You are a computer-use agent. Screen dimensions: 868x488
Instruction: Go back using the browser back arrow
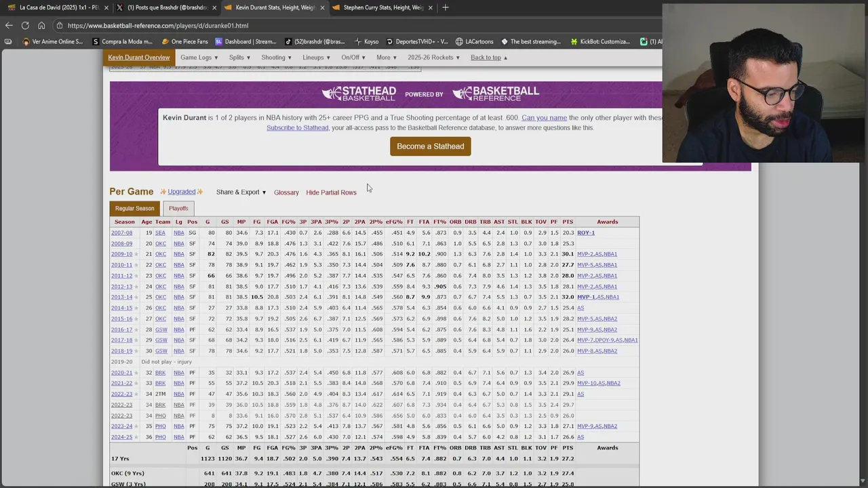pos(9,26)
